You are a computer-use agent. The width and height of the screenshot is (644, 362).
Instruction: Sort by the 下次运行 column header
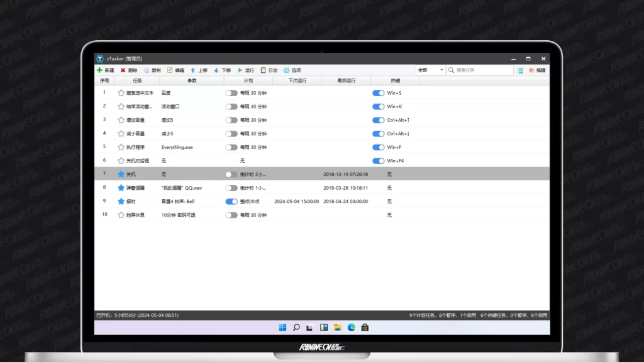(x=297, y=80)
